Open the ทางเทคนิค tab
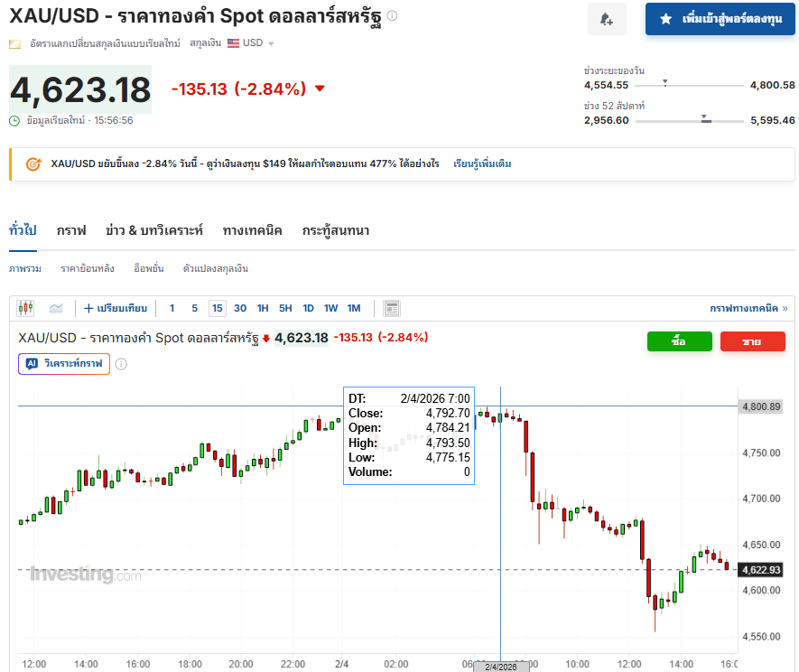 [x=252, y=230]
